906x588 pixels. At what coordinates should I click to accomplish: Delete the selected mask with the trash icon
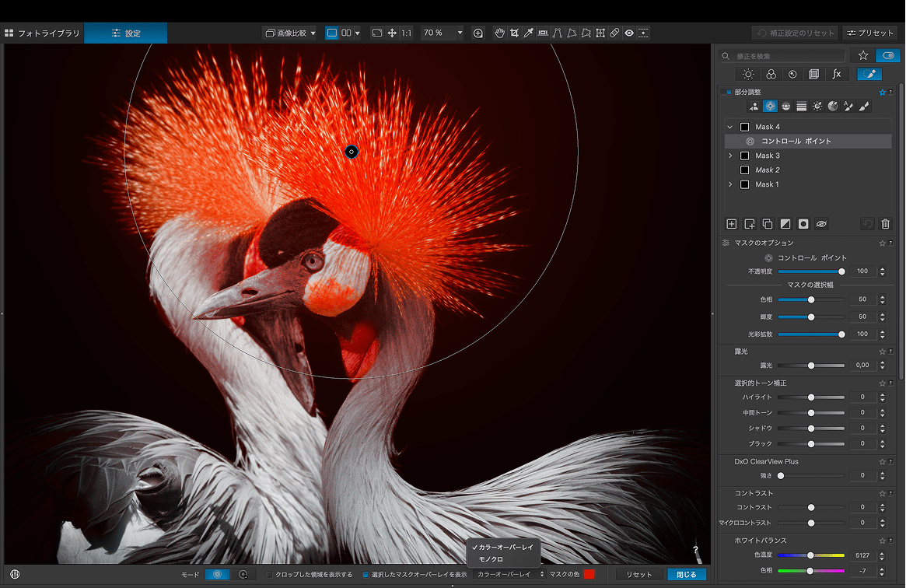(x=885, y=224)
